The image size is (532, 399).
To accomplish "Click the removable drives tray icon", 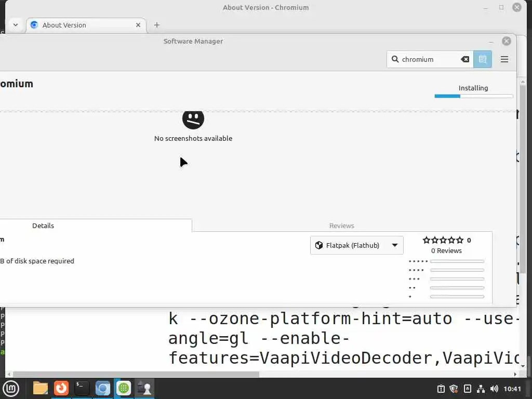I will (467, 389).
